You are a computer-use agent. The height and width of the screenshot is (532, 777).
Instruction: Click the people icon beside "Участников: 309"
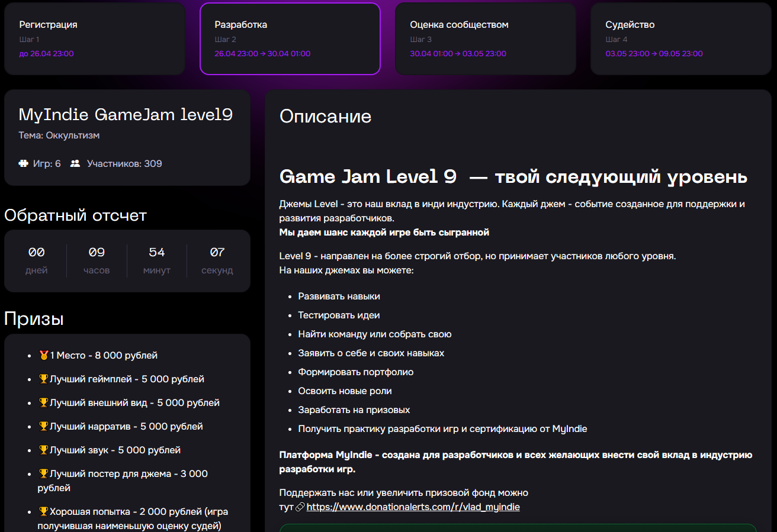click(75, 163)
